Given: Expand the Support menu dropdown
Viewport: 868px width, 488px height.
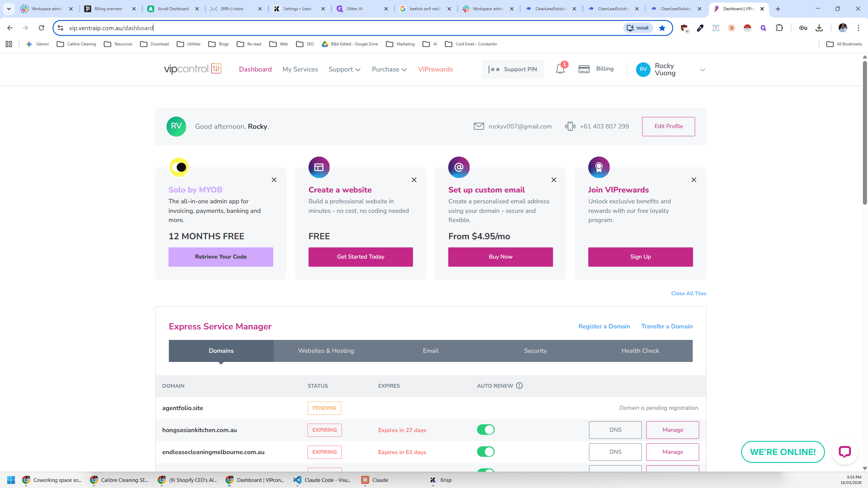Looking at the screenshot, I should (x=344, y=69).
